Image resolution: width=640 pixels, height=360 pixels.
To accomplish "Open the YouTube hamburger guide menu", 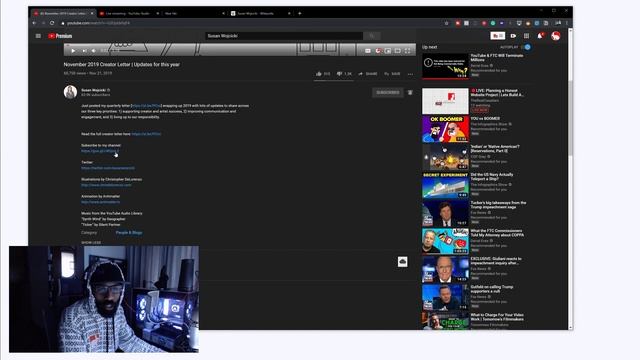I will (38, 36).
